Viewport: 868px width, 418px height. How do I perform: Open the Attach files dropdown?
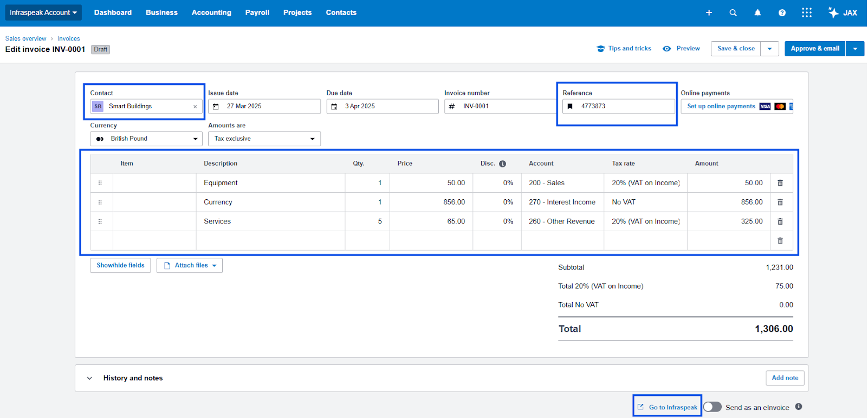(x=190, y=265)
